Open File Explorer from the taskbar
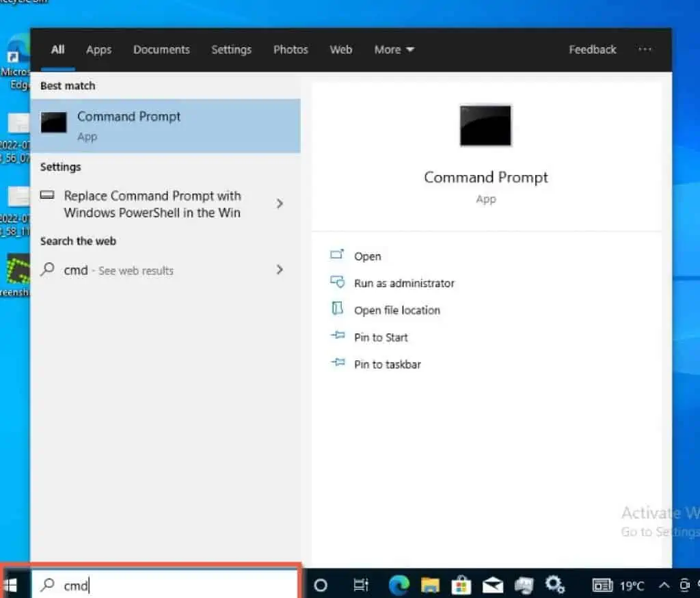Viewport: 700px width, 598px height. click(430, 585)
